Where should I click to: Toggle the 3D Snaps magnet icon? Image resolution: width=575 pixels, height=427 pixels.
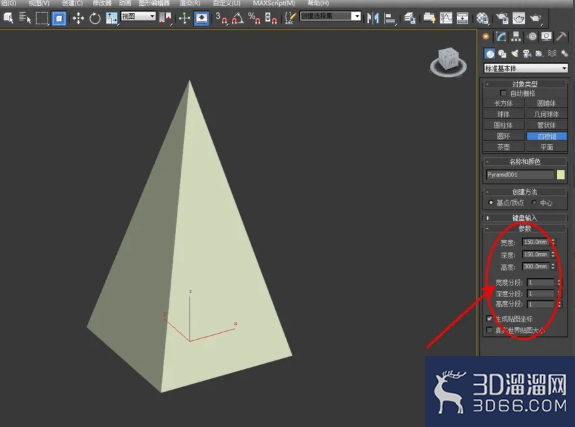(x=221, y=18)
